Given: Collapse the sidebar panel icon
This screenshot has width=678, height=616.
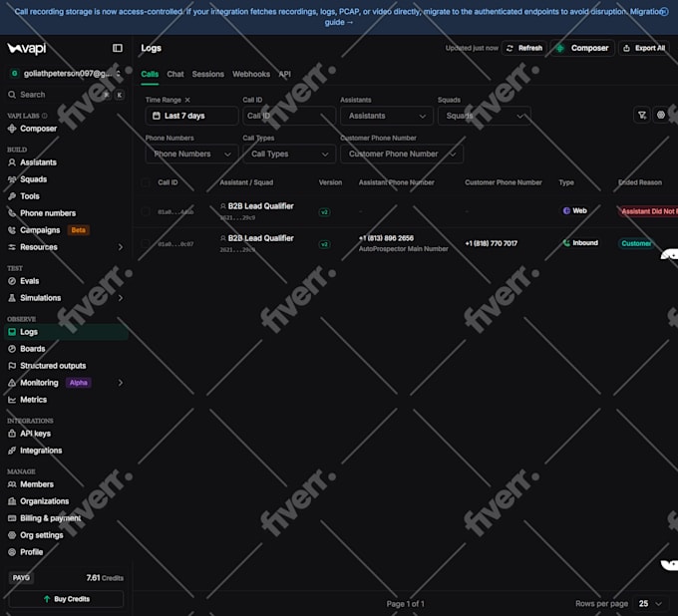Looking at the screenshot, I should [x=118, y=48].
